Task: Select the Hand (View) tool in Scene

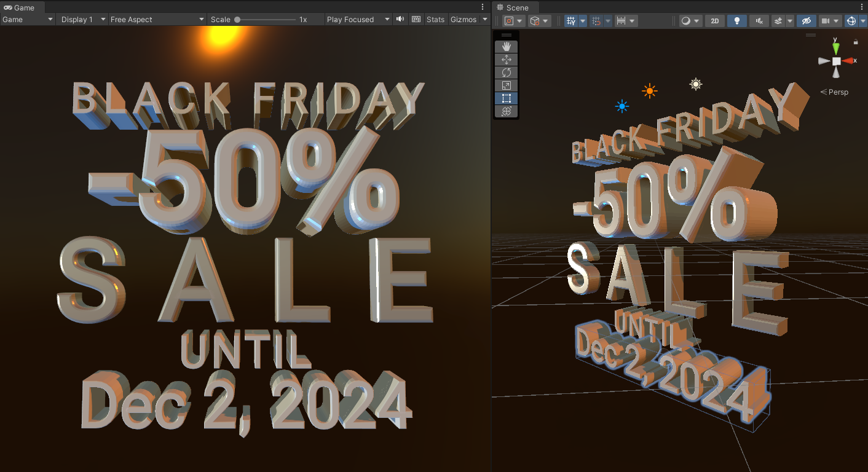Action: coord(507,47)
